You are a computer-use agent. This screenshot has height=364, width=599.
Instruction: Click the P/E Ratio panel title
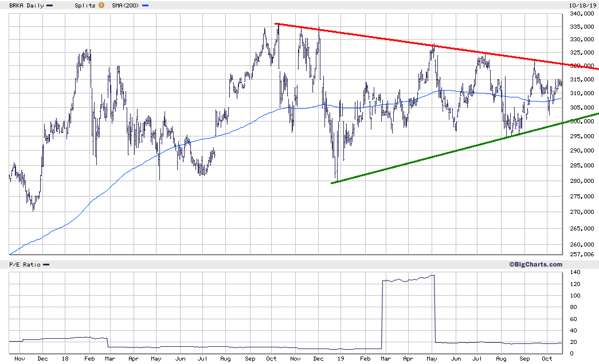point(25,265)
